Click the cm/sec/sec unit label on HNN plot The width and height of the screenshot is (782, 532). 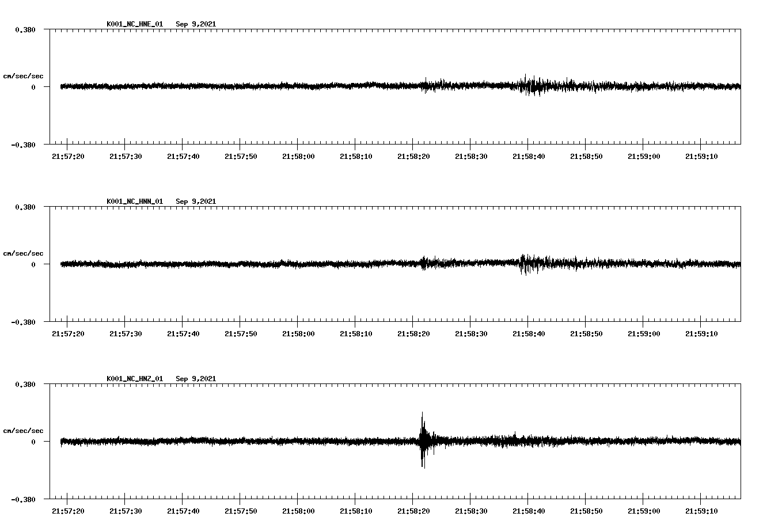pyautogui.click(x=23, y=253)
